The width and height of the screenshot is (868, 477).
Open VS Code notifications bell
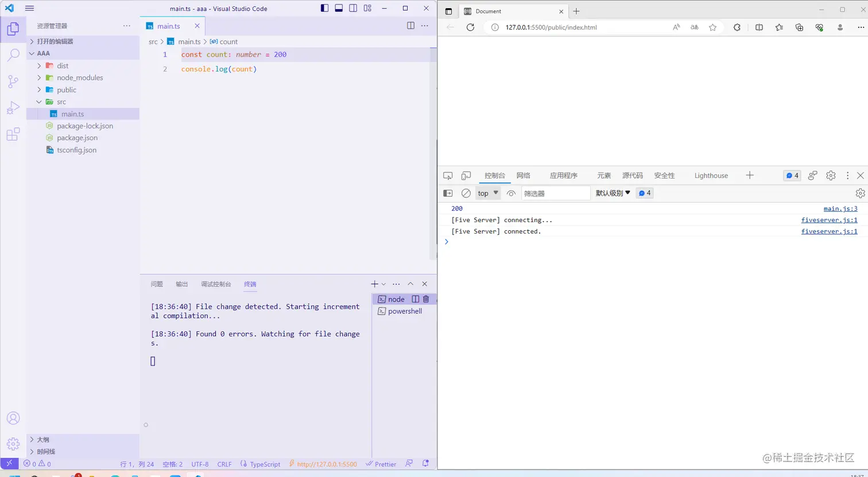[425, 464]
